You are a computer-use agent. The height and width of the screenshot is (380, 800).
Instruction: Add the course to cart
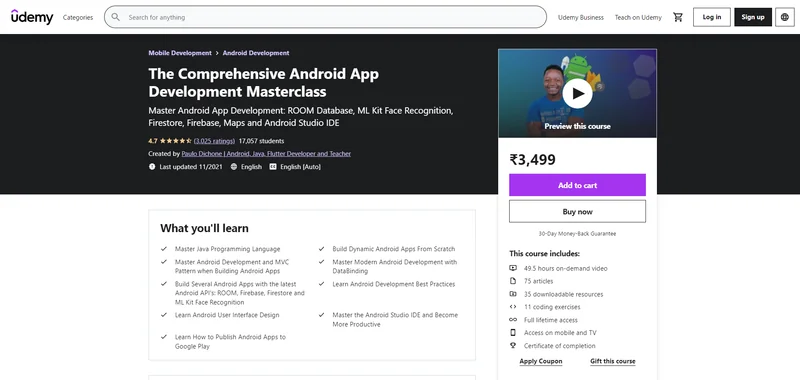click(x=577, y=185)
